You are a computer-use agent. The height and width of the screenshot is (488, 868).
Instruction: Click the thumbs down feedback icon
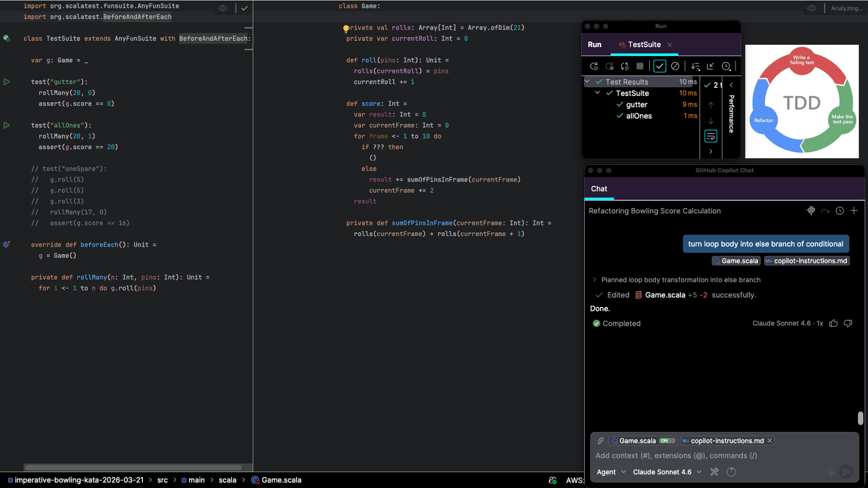[848, 323]
